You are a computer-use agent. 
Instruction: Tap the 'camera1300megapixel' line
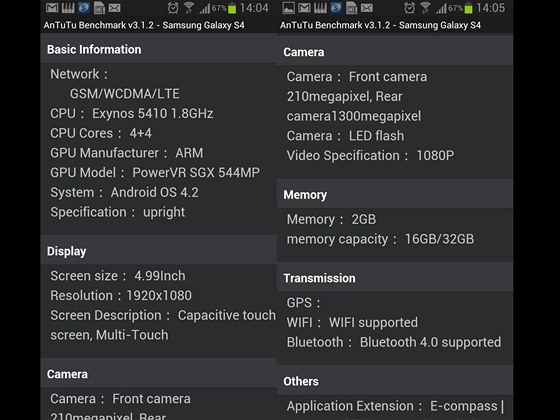[354, 116]
